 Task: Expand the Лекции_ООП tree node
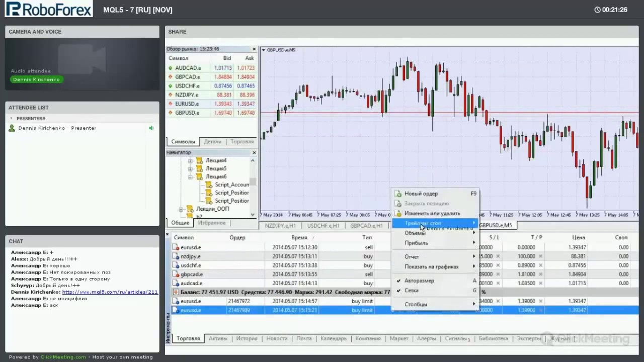pyautogui.click(x=181, y=209)
